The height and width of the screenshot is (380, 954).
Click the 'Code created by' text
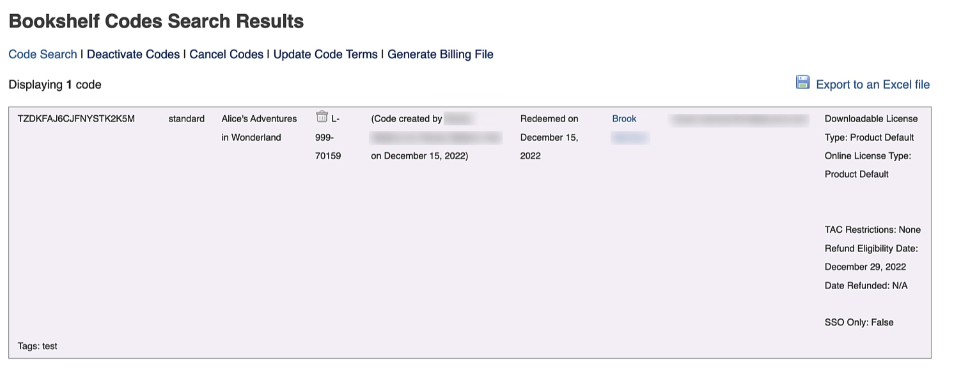pos(406,119)
